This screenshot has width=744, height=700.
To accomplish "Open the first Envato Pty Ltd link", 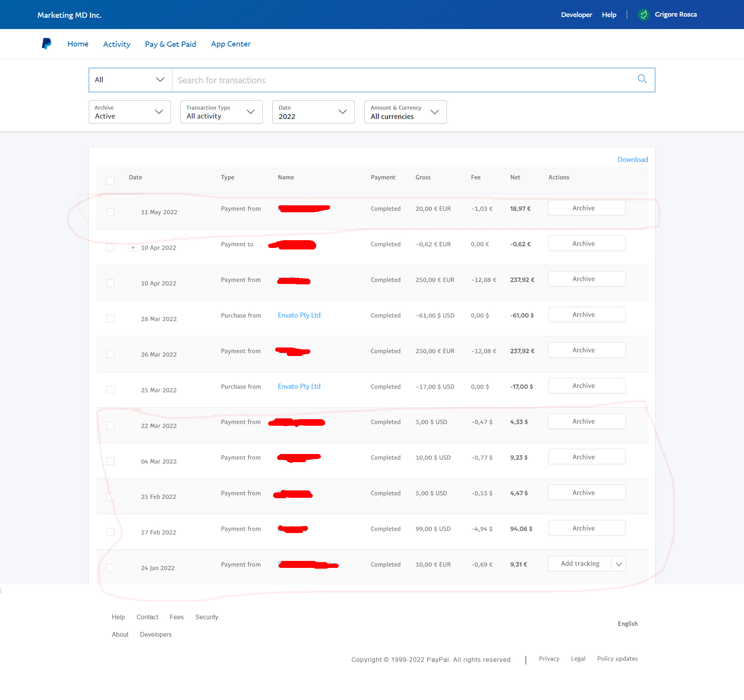I will (x=299, y=315).
